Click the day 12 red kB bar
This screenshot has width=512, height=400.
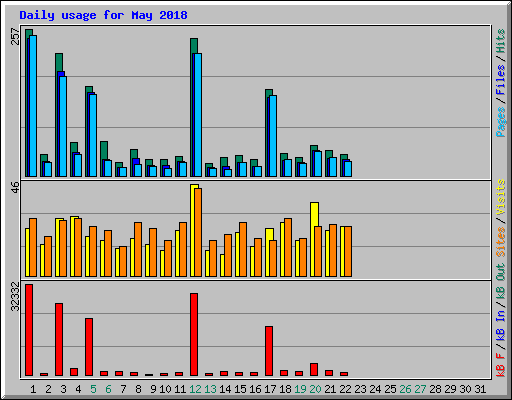pyautogui.click(x=194, y=335)
